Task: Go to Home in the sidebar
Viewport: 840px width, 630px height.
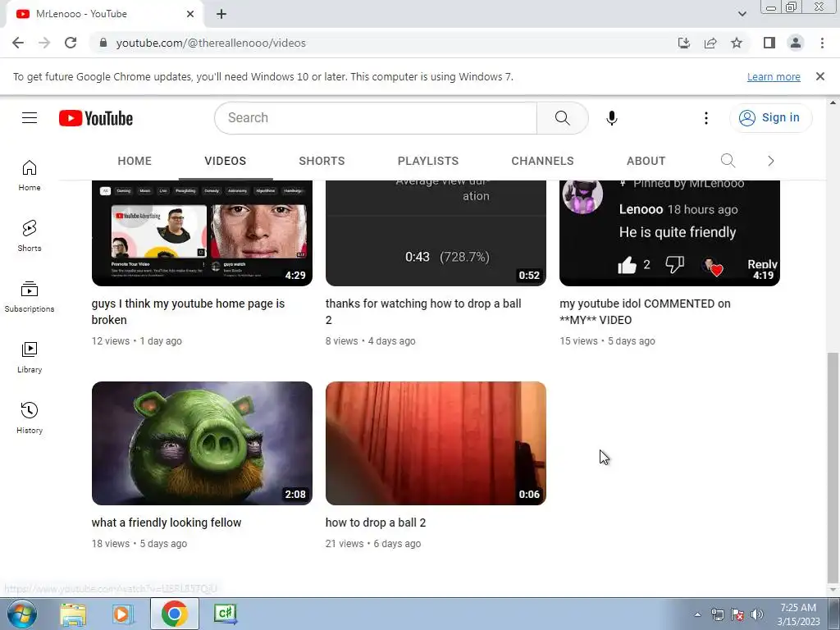Action: click(x=30, y=176)
